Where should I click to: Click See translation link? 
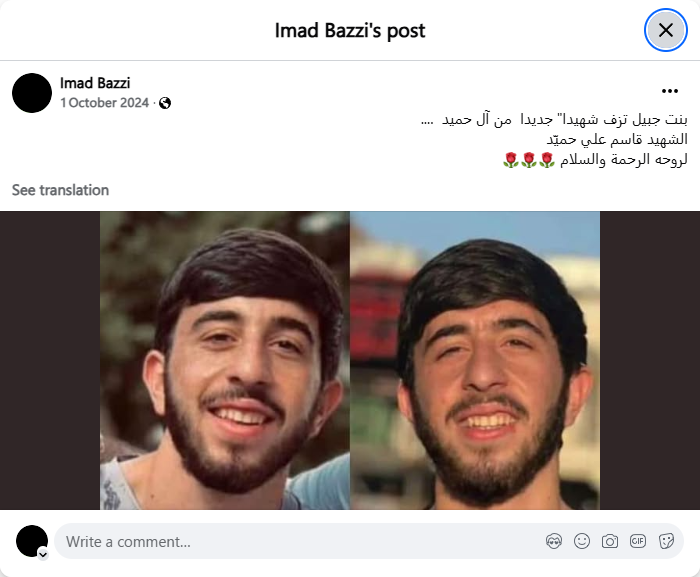[x=60, y=190]
